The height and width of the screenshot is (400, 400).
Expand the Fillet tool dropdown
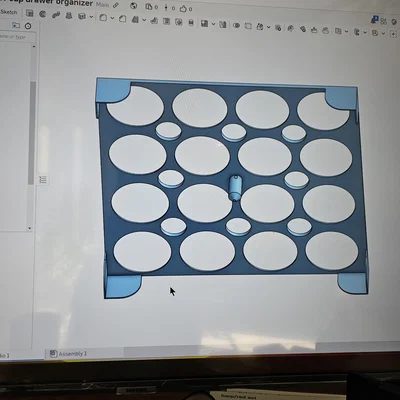tap(112, 18)
